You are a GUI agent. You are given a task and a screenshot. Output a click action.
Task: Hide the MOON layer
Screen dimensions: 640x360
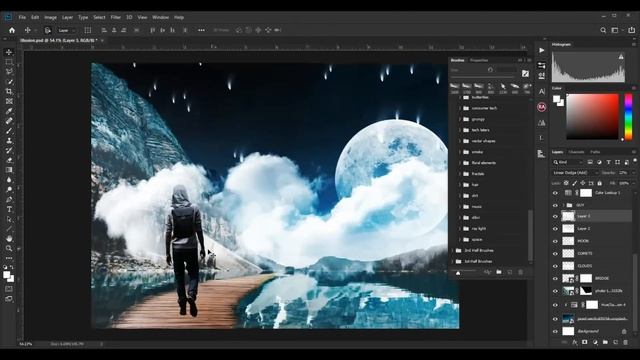(x=555, y=241)
